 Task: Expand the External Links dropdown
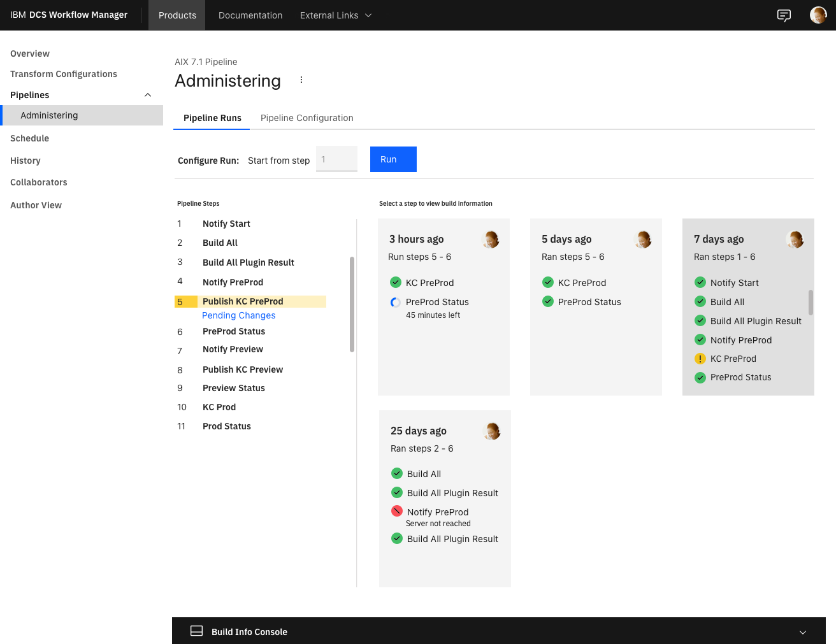pyautogui.click(x=336, y=15)
